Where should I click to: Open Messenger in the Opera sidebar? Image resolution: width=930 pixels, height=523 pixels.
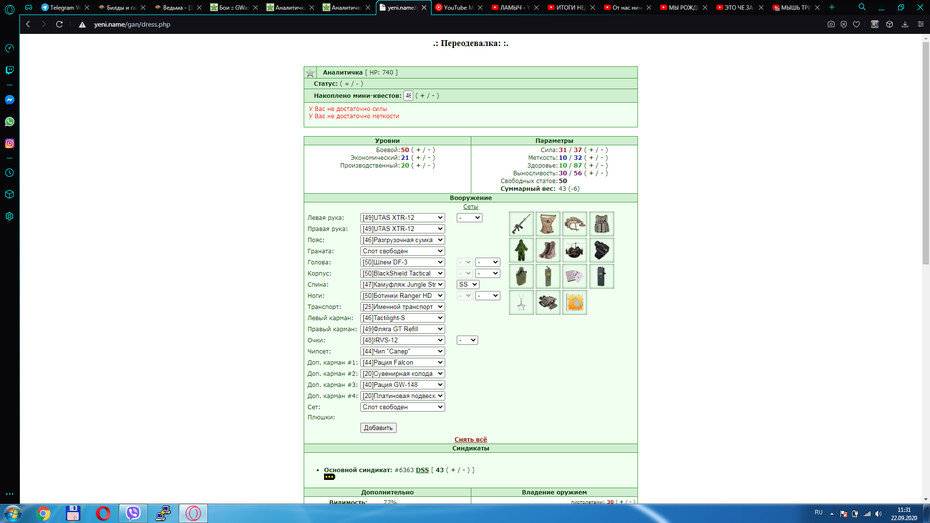[9, 100]
